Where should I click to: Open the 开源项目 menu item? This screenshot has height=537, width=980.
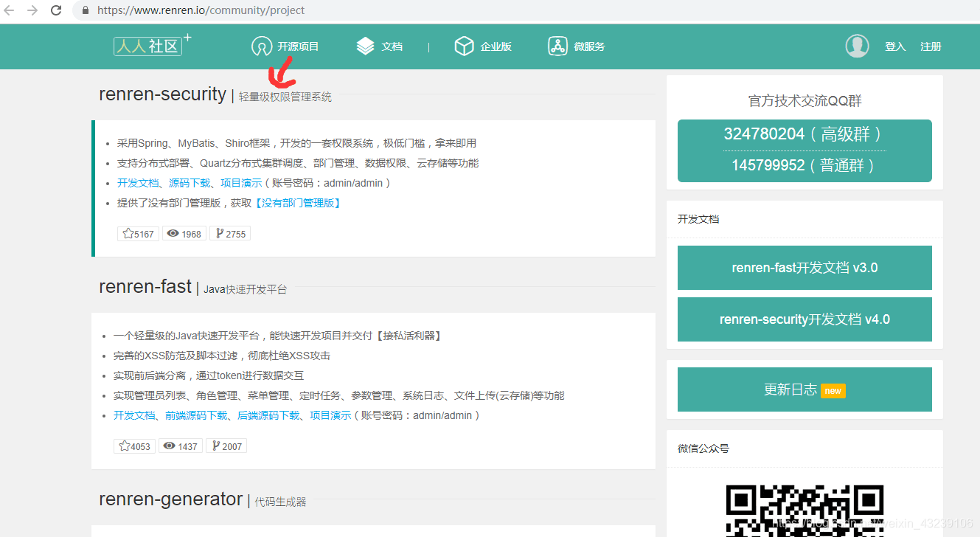click(298, 46)
